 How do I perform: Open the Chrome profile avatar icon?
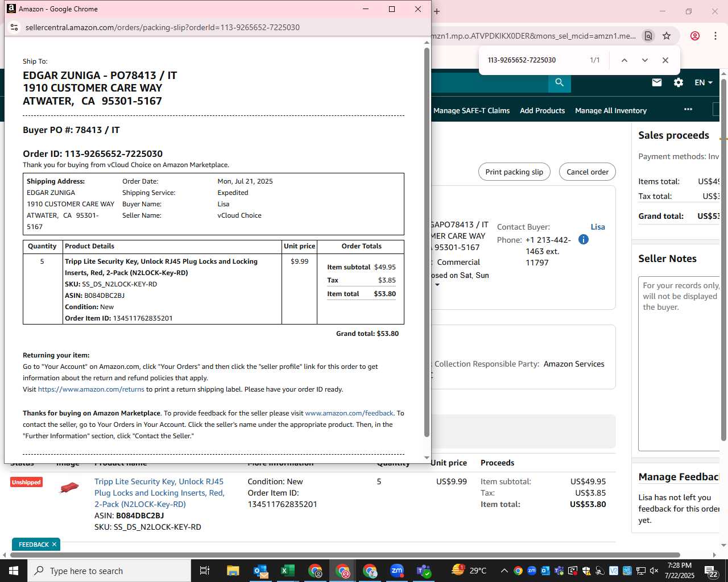695,36
